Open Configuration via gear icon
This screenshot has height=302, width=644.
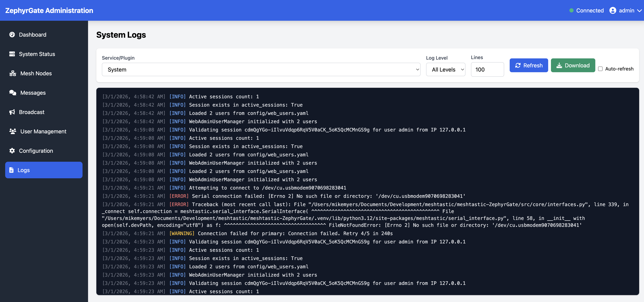[x=12, y=151]
